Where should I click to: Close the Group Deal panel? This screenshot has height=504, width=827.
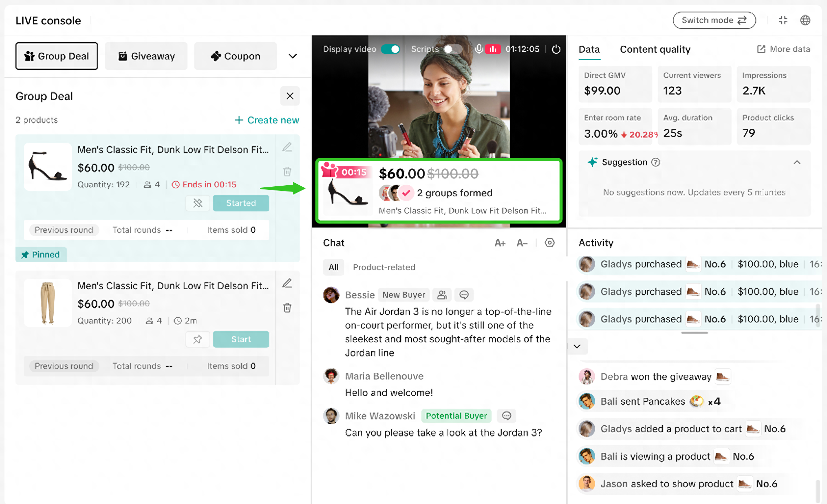pyautogui.click(x=290, y=96)
